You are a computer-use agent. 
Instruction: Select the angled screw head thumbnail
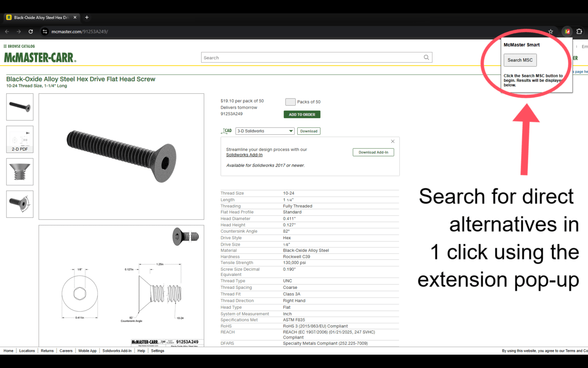[20, 204]
